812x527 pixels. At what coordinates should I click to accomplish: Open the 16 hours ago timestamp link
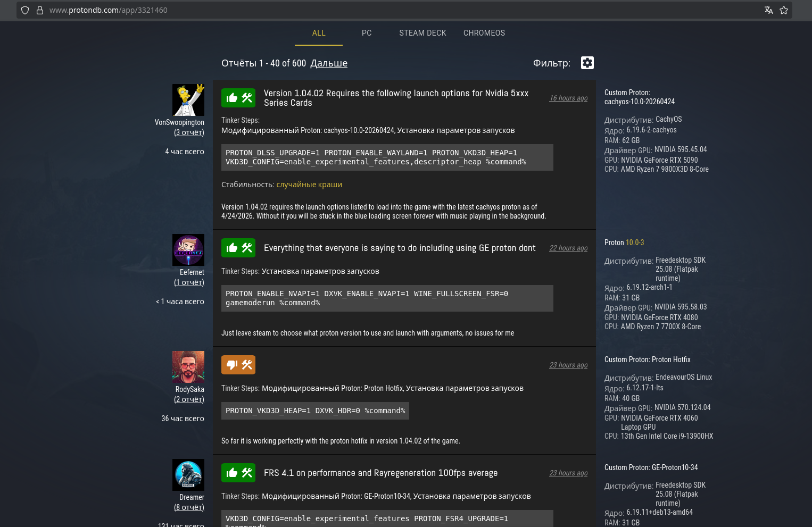pos(568,98)
